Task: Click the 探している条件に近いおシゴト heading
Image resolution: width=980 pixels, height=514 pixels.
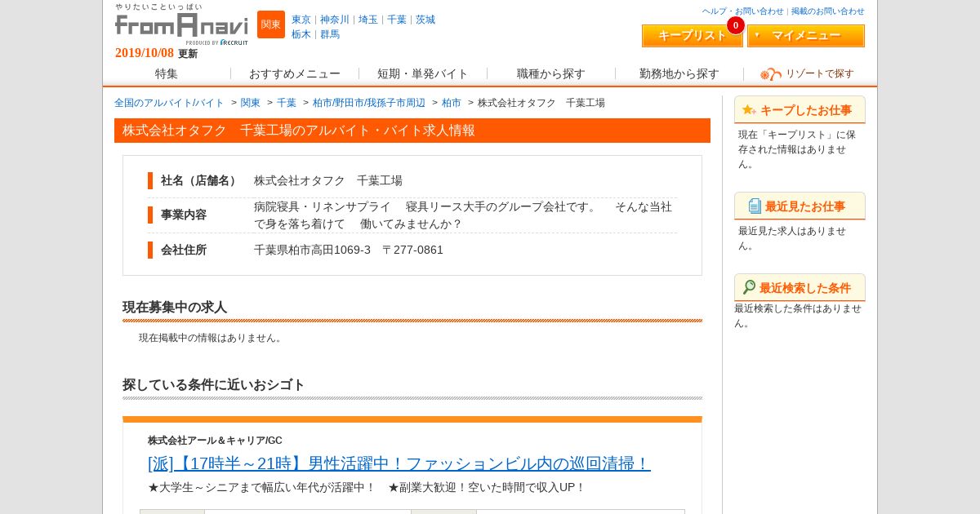Action: (214, 385)
